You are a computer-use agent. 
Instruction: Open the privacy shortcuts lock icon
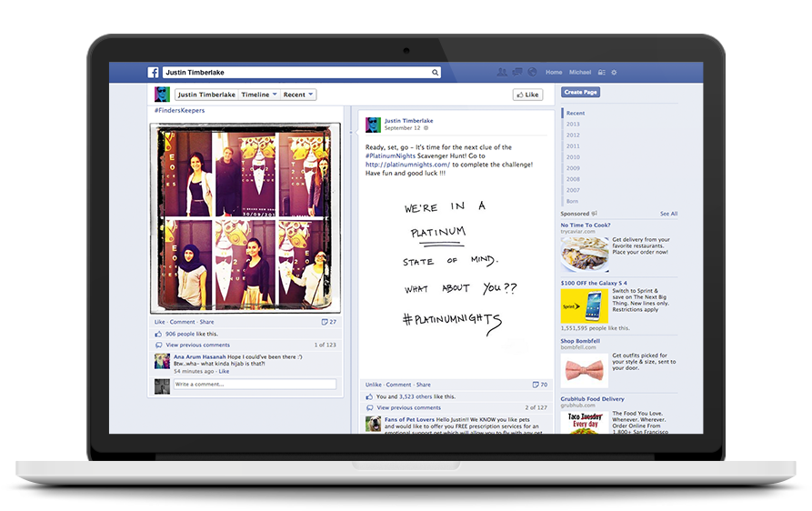tap(602, 73)
